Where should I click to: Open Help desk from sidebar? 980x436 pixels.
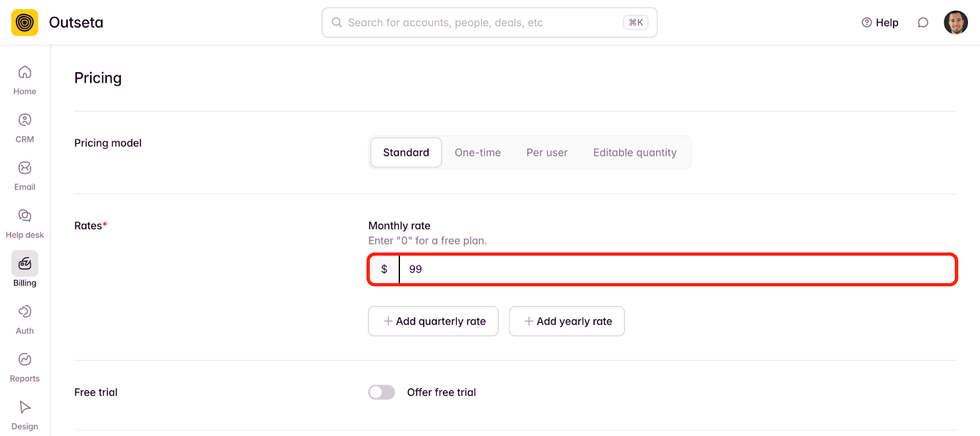coord(24,216)
